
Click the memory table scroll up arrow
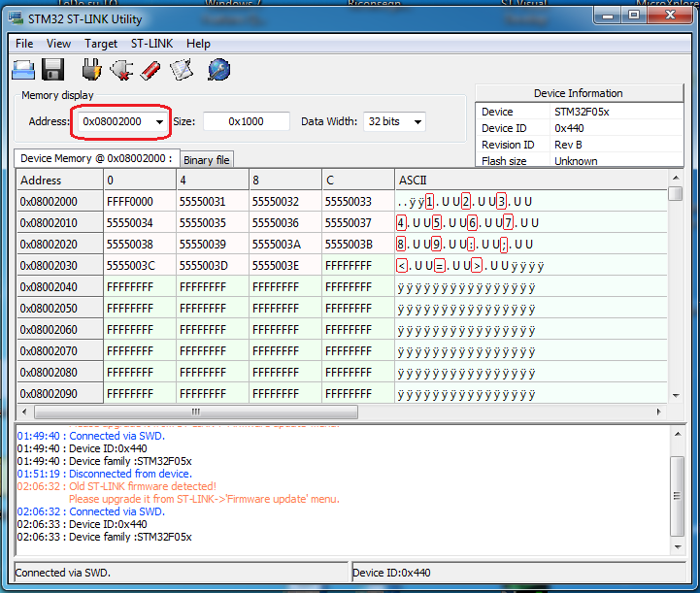[676, 178]
